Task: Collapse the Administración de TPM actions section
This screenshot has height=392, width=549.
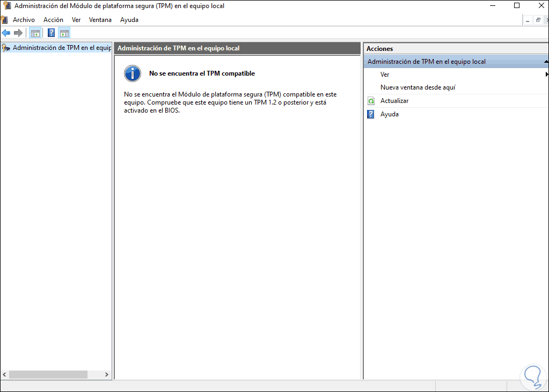Action: point(546,62)
